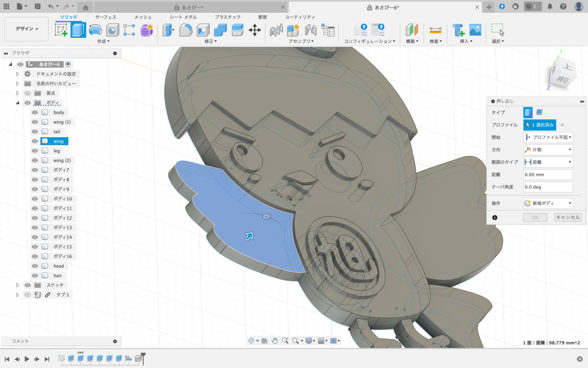The image size is (588, 368).
Task: Show the hidden origin folder
Action: tap(28, 93)
